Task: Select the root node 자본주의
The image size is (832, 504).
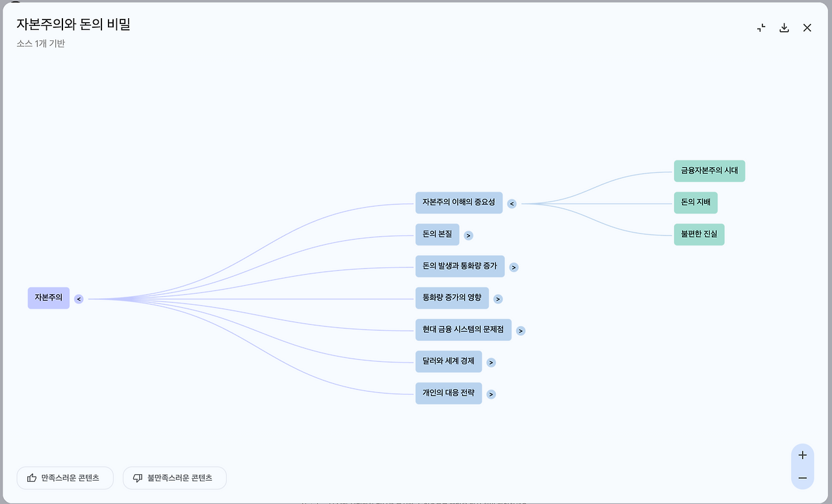Action: click(49, 298)
